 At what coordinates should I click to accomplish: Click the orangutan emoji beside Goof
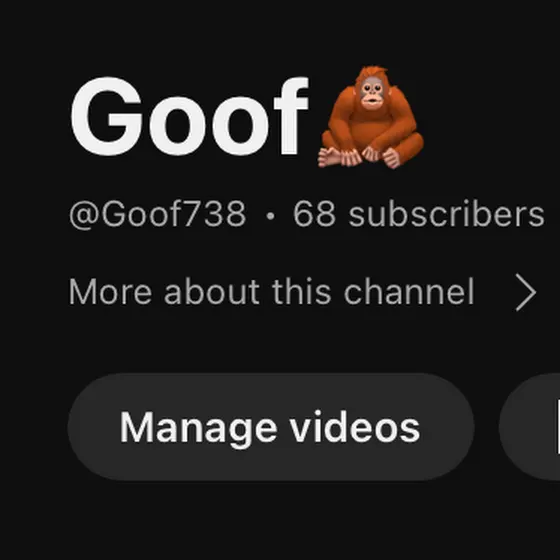[371, 117]
